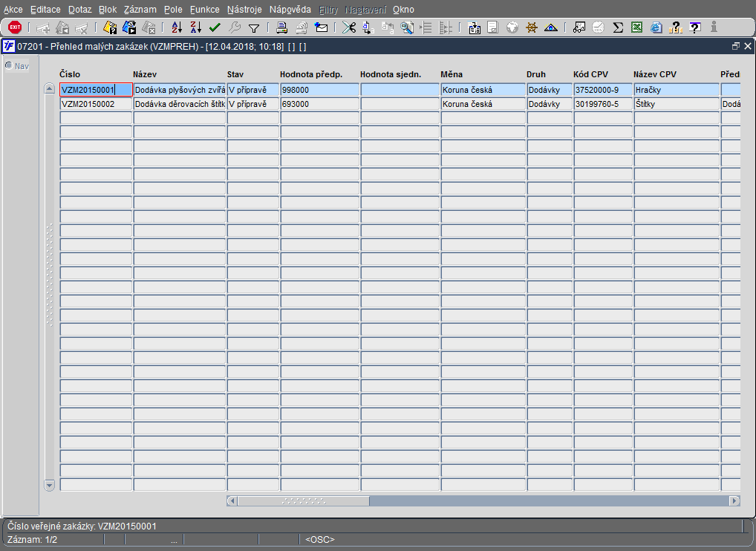This screenshot has width=756, height=551.
Task: Click the Hračky CPV name cell
Action: pyautogui.click(x=677, y=90)
